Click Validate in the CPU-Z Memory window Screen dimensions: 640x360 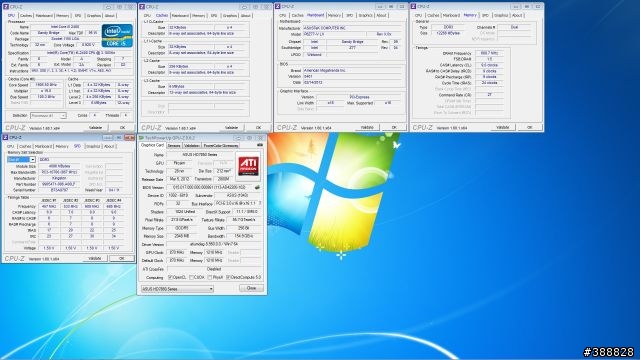502,127
